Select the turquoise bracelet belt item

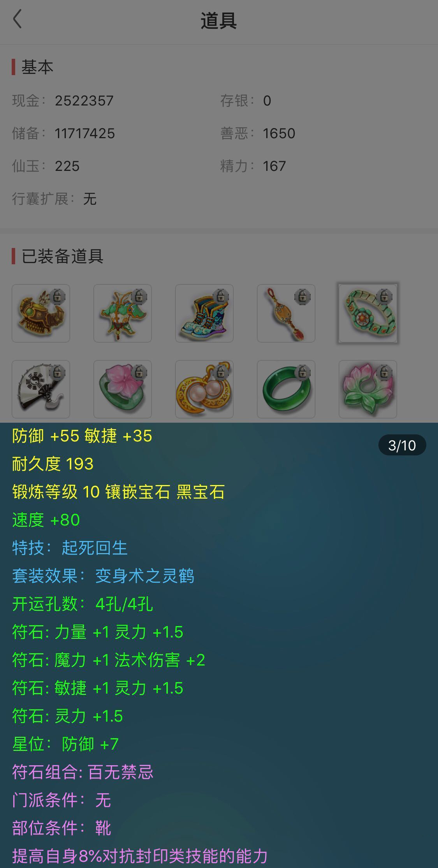pyautogui.click(x=368, y=313)
